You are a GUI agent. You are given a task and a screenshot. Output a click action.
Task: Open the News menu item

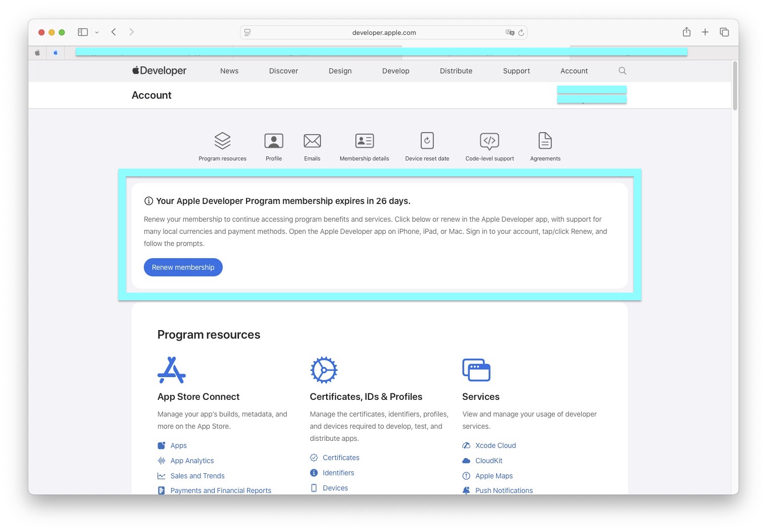[x=229, y=71]
